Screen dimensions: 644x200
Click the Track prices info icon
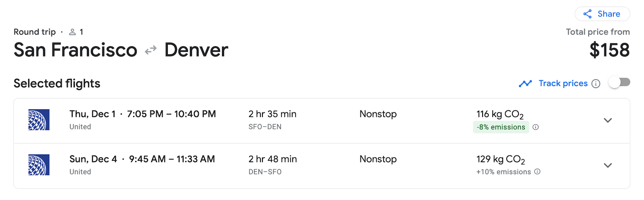coord(596,84)
